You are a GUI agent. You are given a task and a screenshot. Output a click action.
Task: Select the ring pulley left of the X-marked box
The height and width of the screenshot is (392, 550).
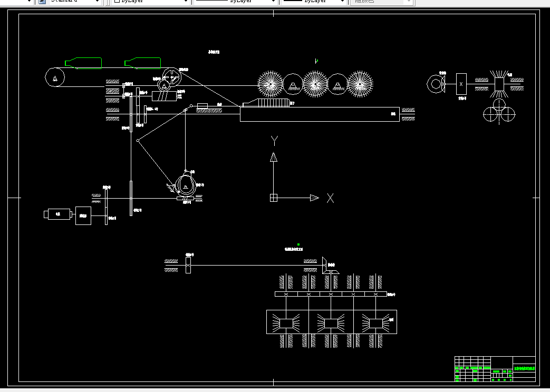tap(436, 84)
